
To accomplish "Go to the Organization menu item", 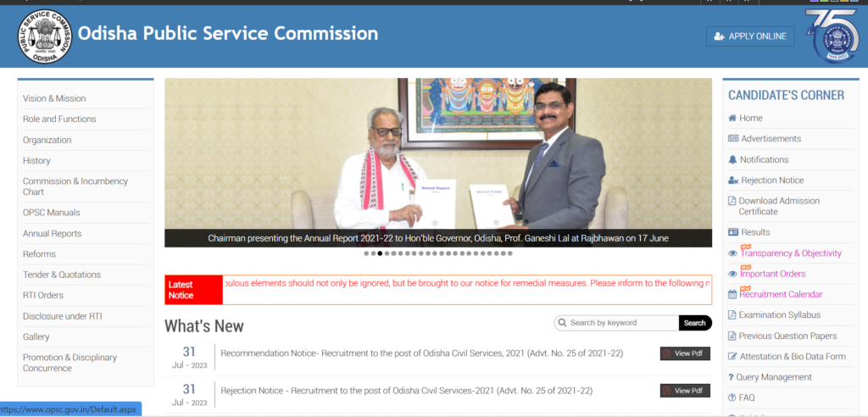I will point(47,140).
